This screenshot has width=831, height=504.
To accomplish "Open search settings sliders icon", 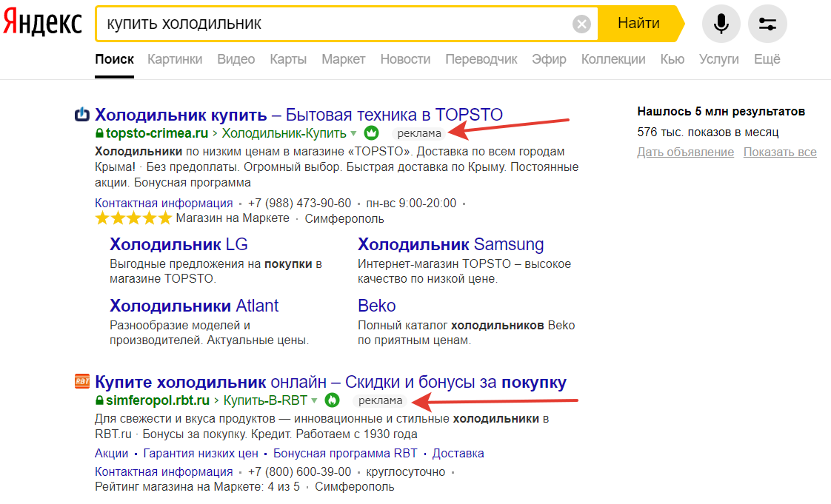I will pos(767,24).
